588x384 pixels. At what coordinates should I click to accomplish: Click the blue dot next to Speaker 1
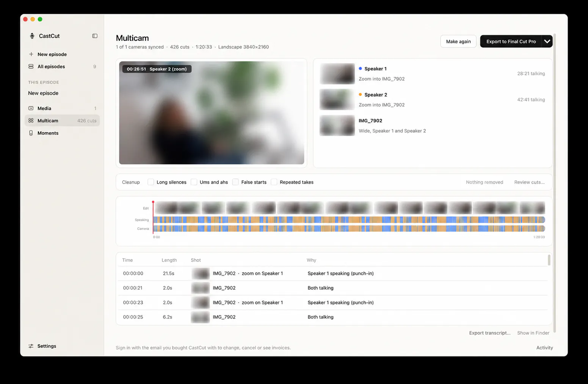(360, 69)
